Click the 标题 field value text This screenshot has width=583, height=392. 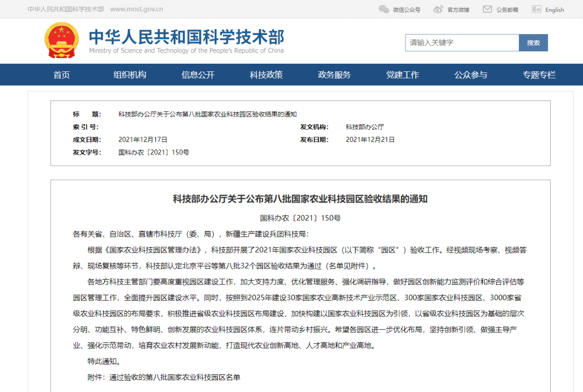tap(207, 114)
